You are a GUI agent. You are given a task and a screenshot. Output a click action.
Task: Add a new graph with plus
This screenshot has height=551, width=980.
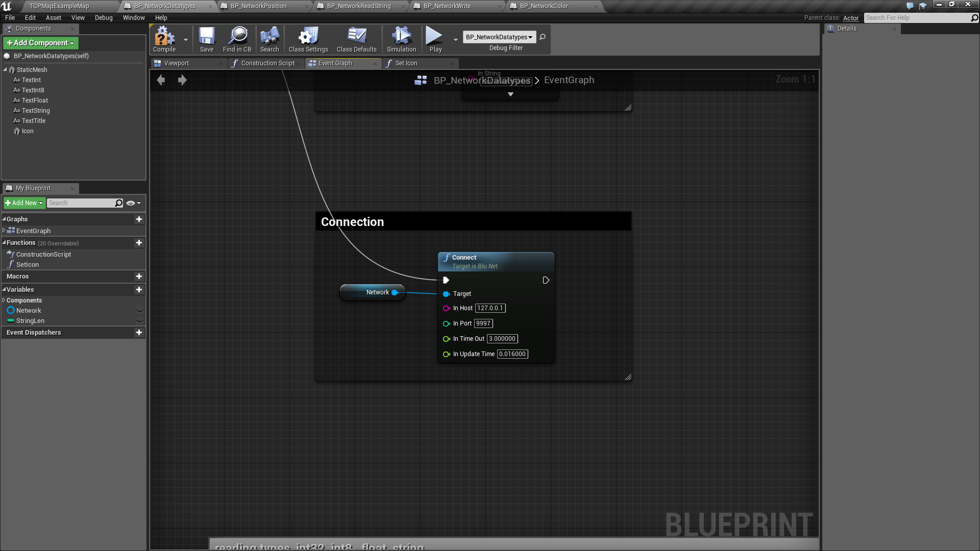coord(139,219)
